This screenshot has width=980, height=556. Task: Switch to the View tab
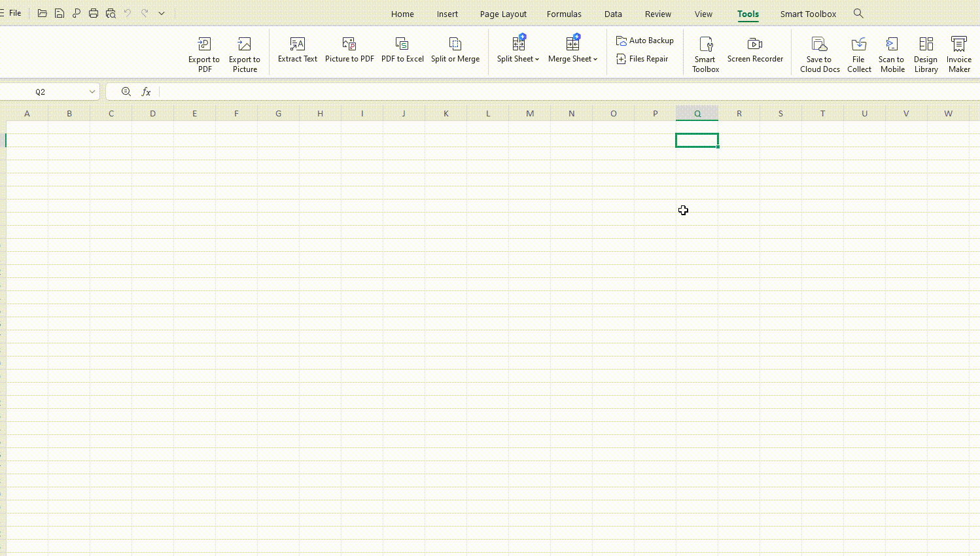[x=703, y=14]
